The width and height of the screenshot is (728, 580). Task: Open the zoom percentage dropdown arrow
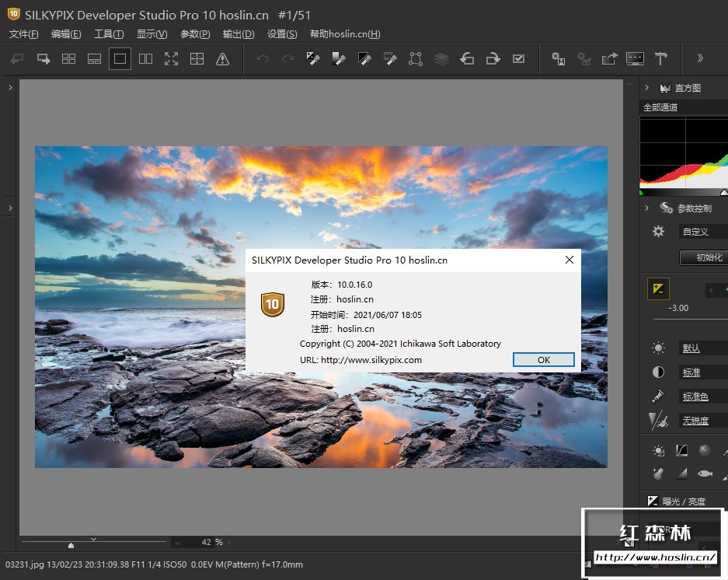click(x=177, y=543)
